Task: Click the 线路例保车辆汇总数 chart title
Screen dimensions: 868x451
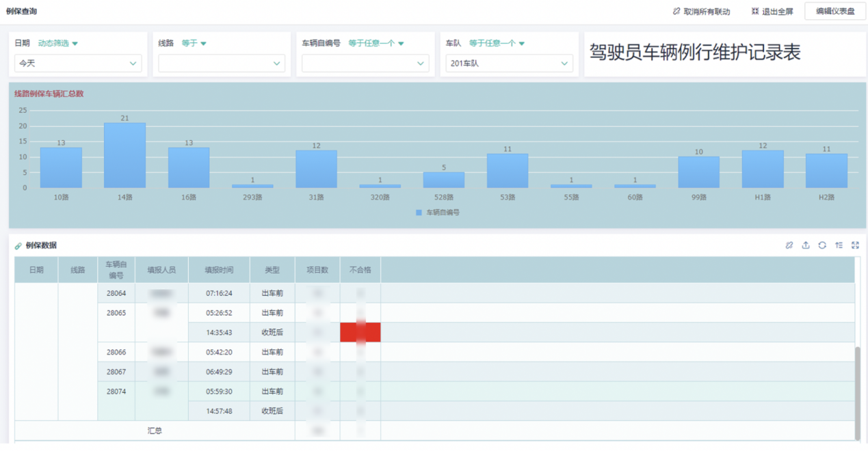Action: 49,94
